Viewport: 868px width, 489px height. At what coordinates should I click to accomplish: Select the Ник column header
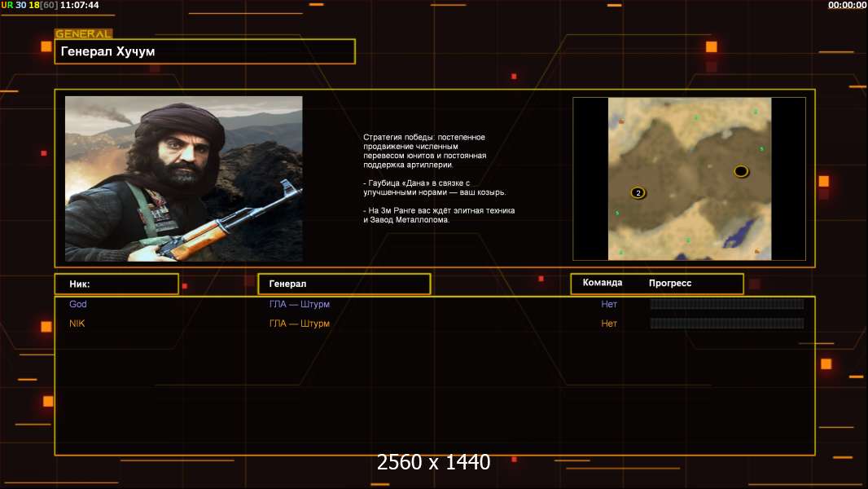(x=116, y=284)
